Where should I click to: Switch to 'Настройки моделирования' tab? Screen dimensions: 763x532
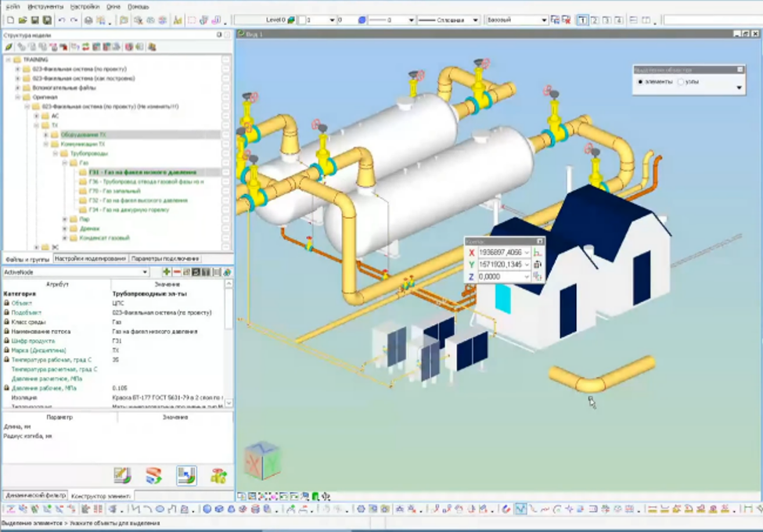(89, 258)
